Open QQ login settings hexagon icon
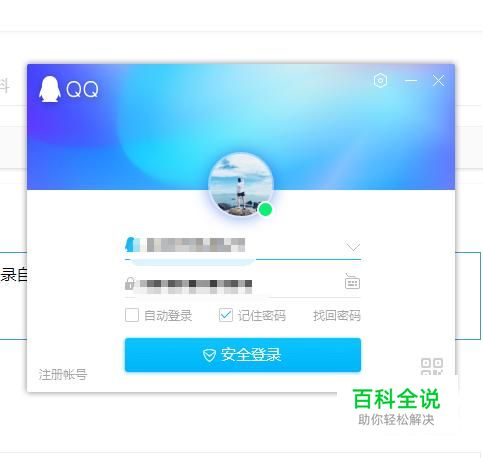The image size is (483, 458). point(380,81)
